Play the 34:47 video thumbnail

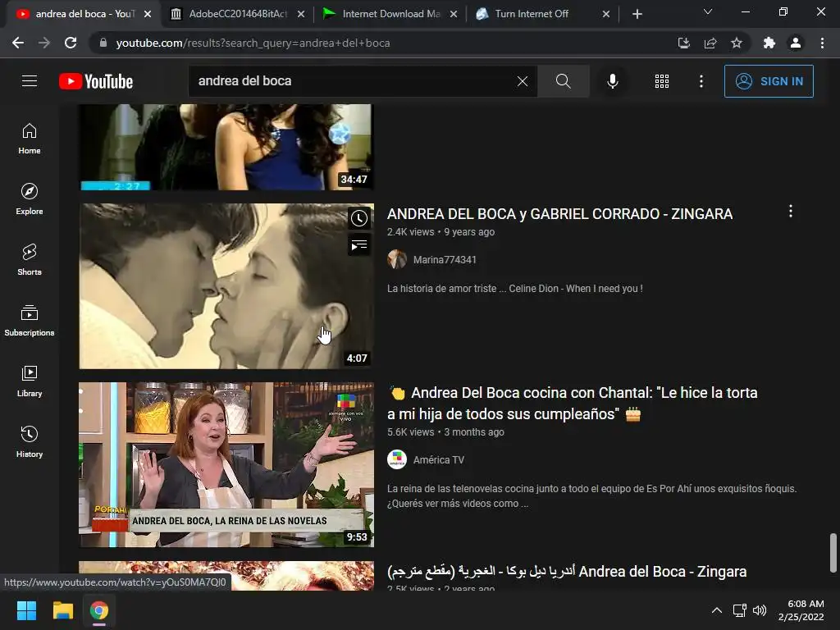coord(226,147)
